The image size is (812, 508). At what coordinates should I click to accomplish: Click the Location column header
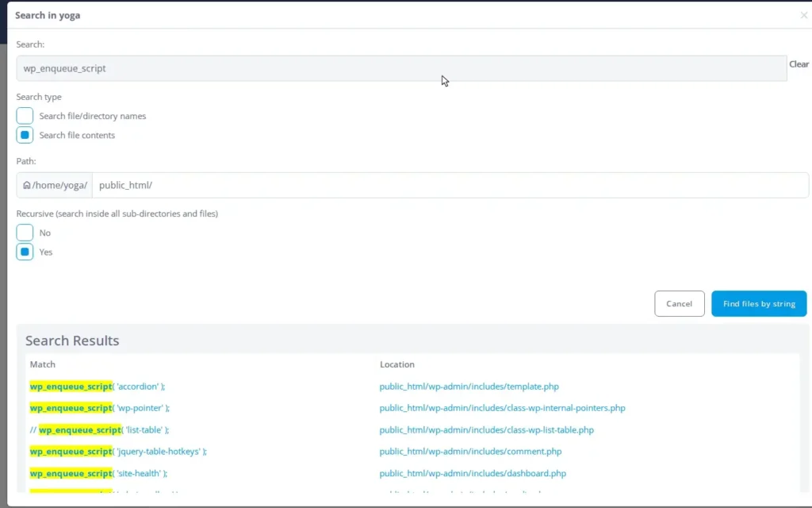point(396,364)
